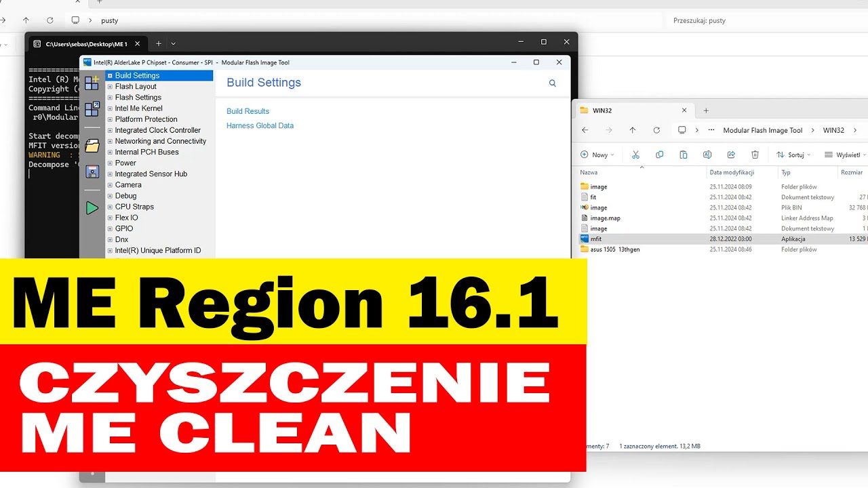
Task: Add a new tab in WIN32 Explorer
Action: (x=706, y=110)
